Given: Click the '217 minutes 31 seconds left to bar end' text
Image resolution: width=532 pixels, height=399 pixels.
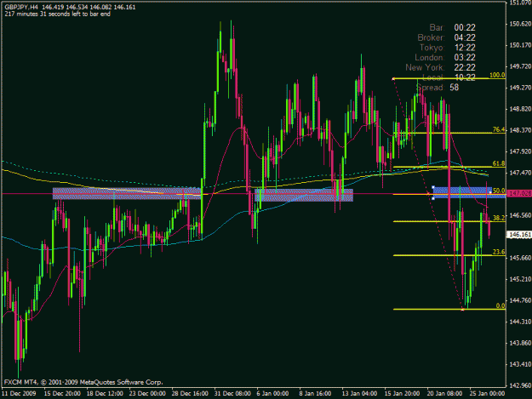Looking at the screenshot, I should point(57,14).
